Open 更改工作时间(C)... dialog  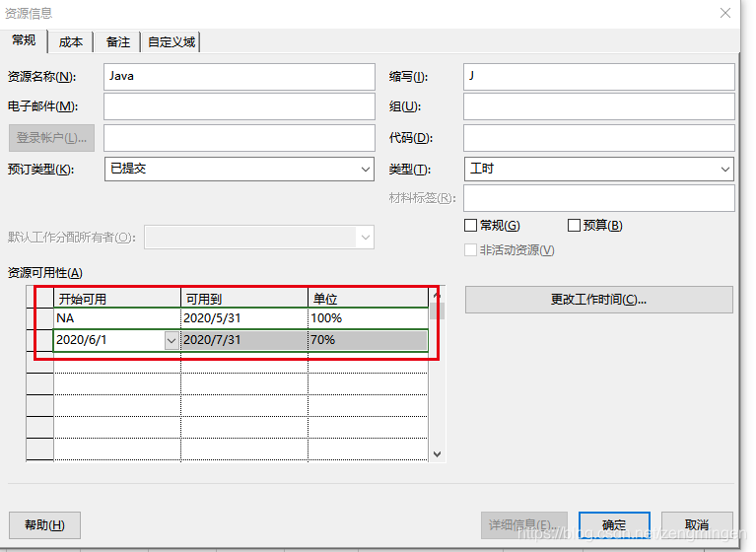[x=599, y=300]
